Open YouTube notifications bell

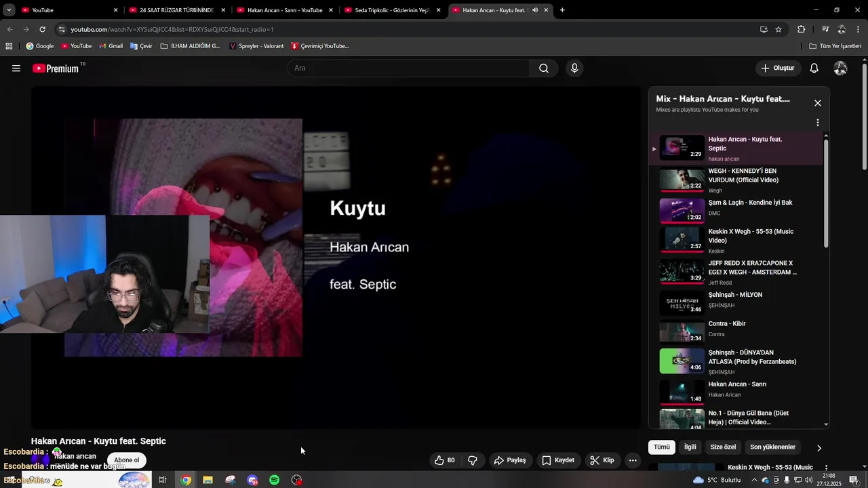(x=814, y=68)
